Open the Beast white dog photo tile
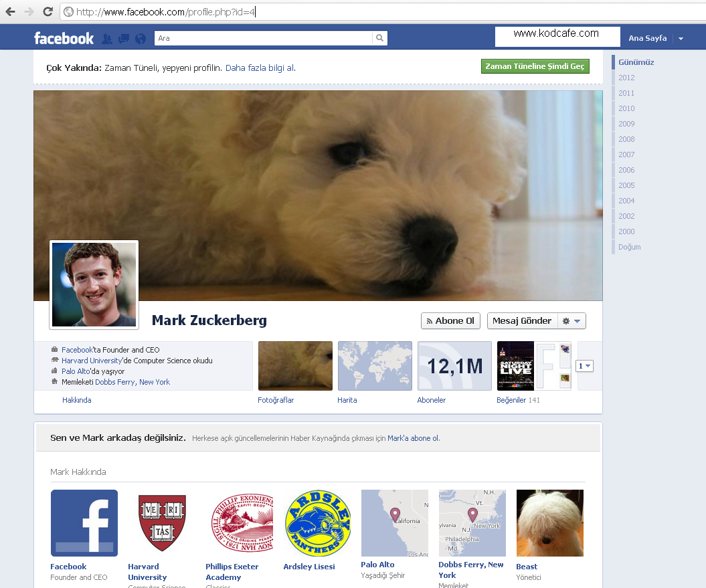The image size is (706, 588). pyautogui.click(x=550, y=523)
